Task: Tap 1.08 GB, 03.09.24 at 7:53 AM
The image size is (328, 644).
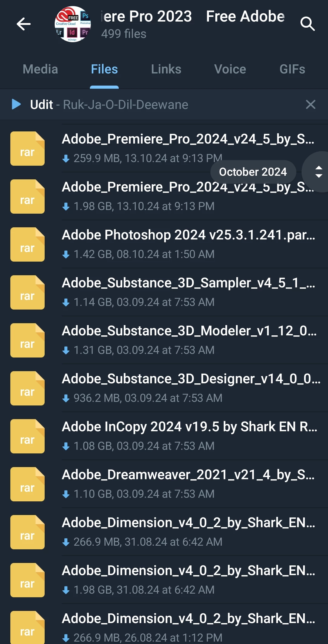Action: point(144,446)
